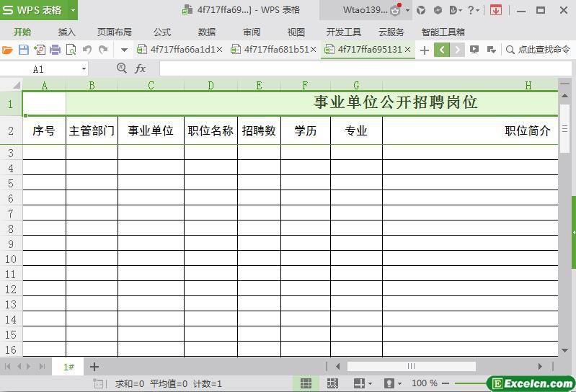Open the 开始 ribbon tab
The image size is (576, 392).
(22, 32)
